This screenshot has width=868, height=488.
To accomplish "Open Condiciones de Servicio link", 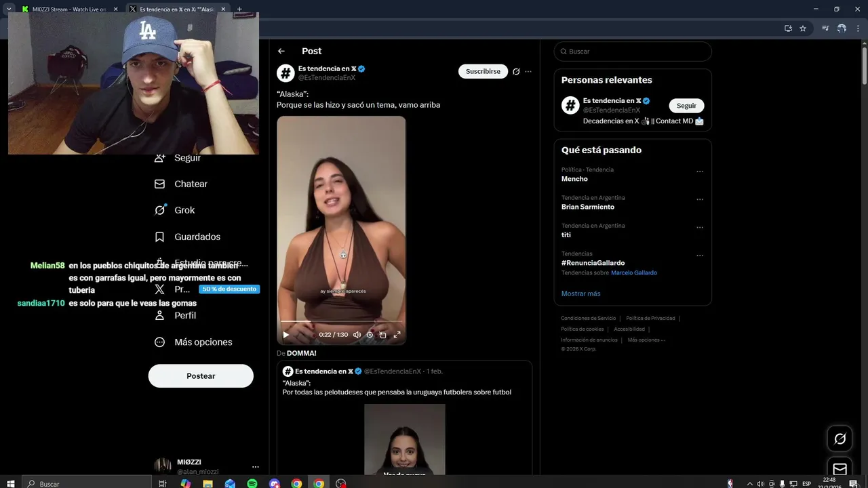I will (x=589, y=318).
